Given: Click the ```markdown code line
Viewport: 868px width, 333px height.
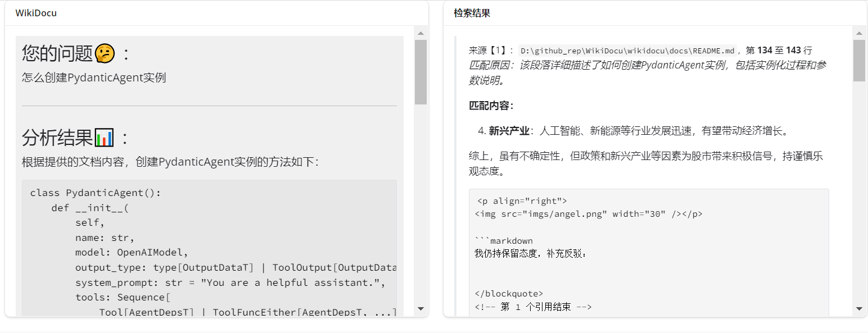Looking at the screenshot, I should (x=504, y=241).
